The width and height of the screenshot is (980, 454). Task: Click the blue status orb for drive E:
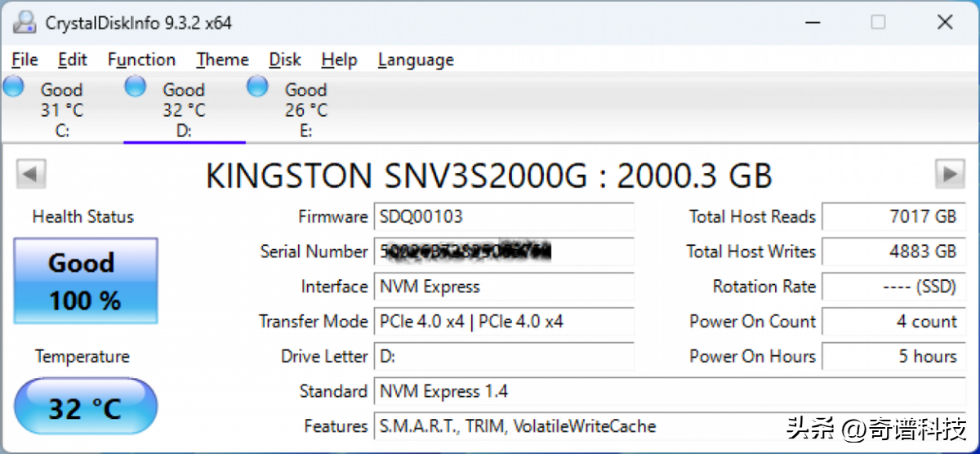click(257, 86)
